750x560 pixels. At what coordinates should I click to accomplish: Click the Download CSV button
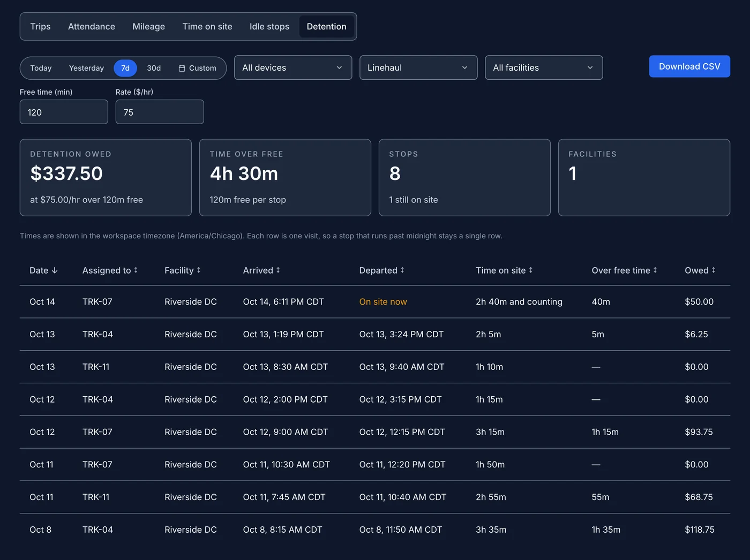(689, 66)
